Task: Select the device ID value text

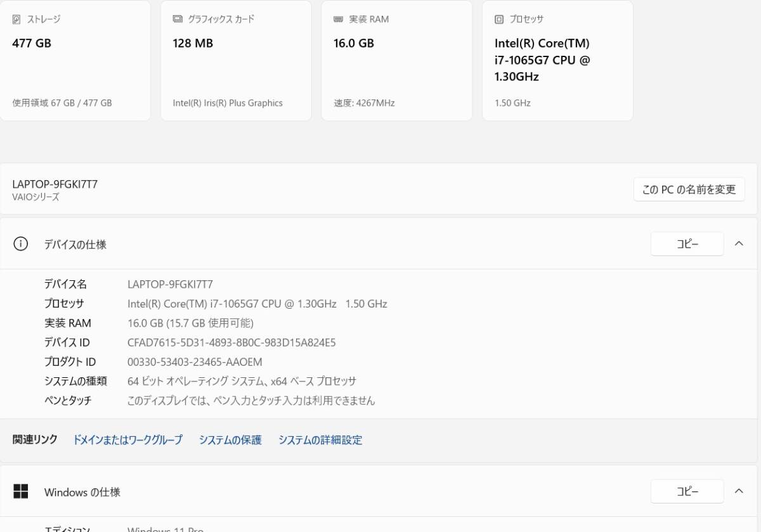Action: click(x=231, y=342)
